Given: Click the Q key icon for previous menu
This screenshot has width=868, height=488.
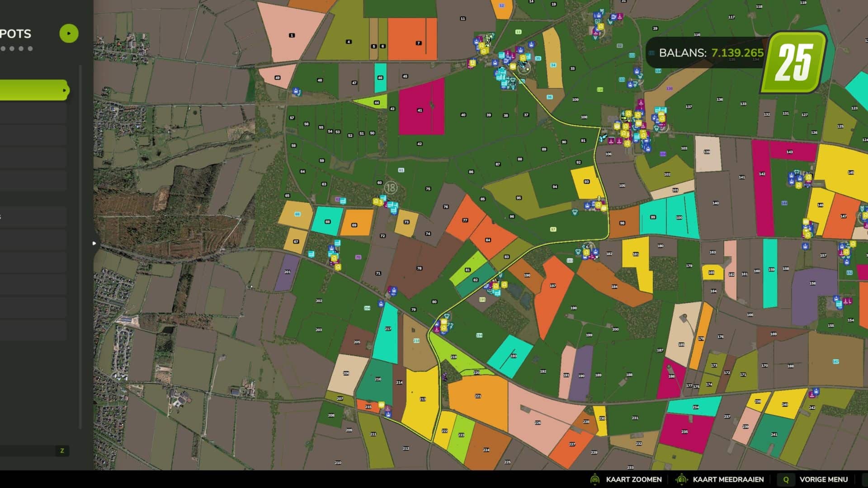Looking at the screenshot, I should (786, 479).
